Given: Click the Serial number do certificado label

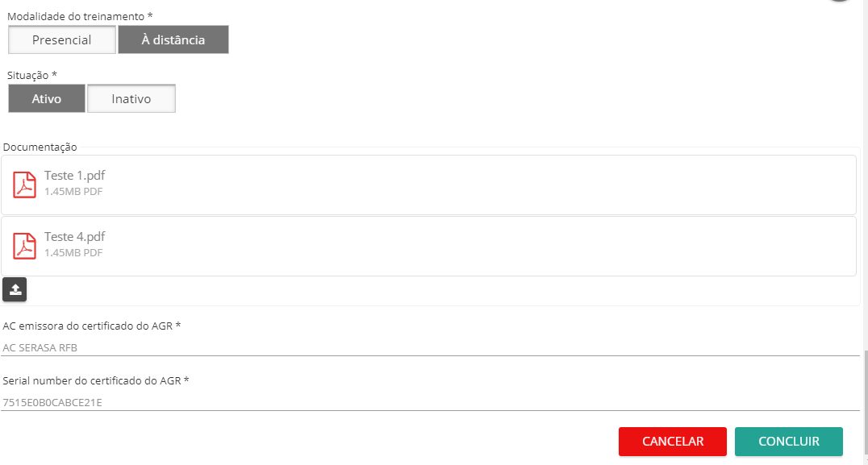Looking at the screenshot, I should point(96,380).
